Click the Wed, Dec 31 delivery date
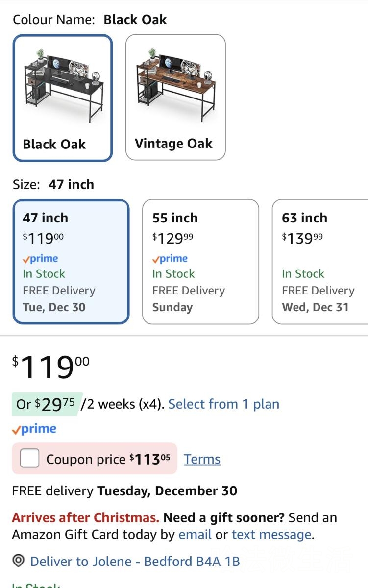 315,307
